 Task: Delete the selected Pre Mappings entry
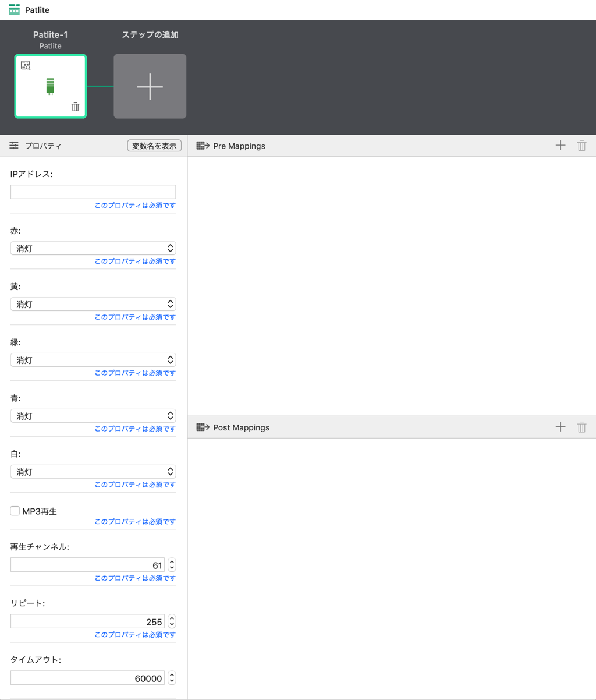581,146
